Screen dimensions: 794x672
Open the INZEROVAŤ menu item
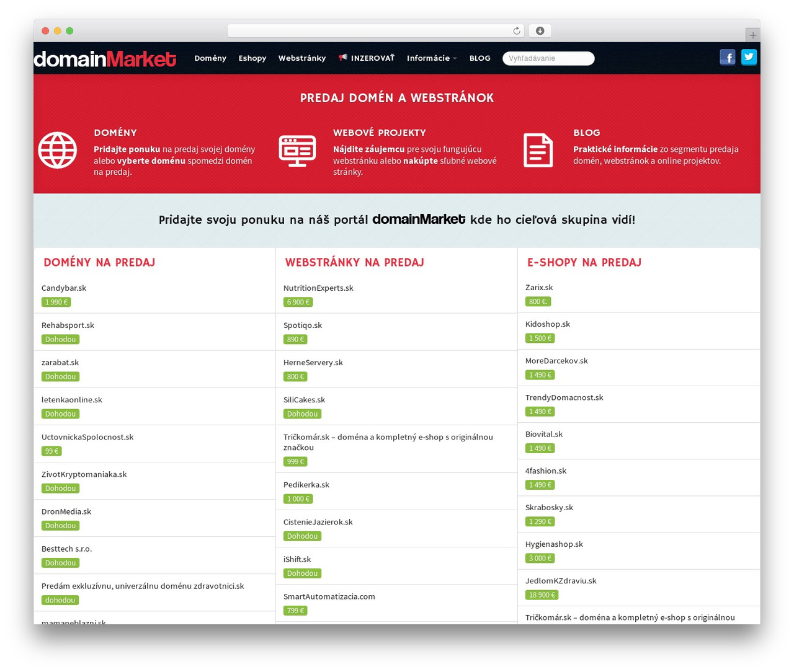367,58
